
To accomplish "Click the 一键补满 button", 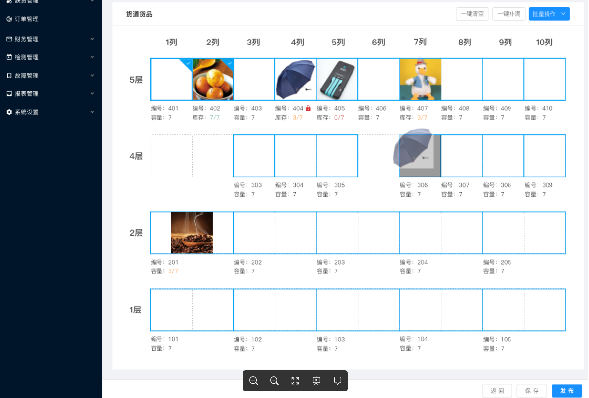I will [x=509, y=14].
